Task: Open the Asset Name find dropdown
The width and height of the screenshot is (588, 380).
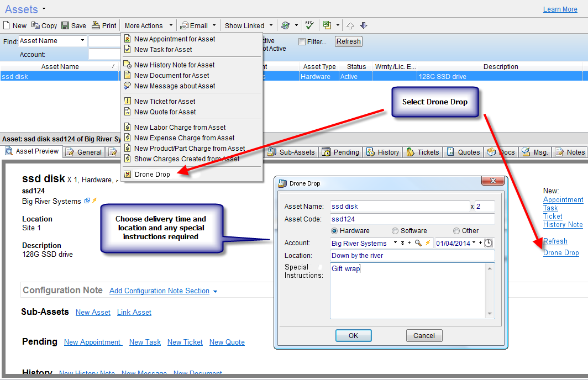Action: (x=83, y=41)
